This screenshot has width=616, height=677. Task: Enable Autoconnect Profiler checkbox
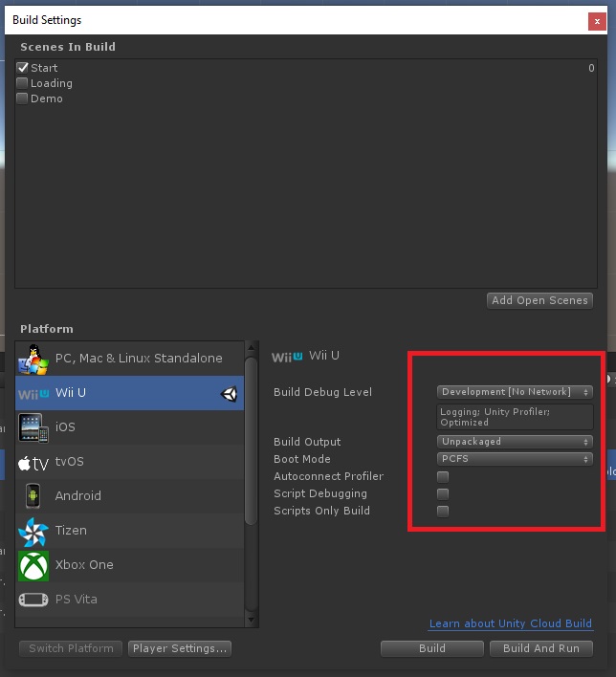443,476
